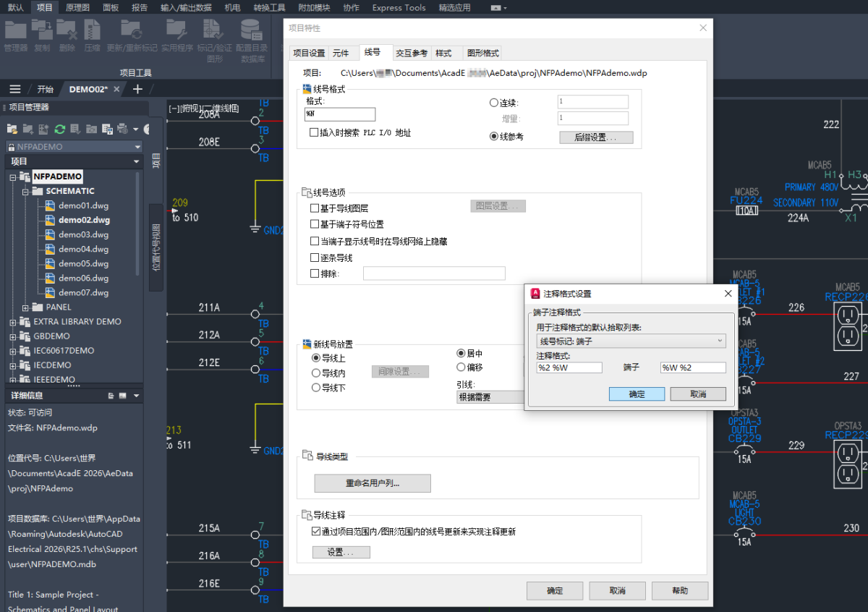868x612 pixels.
Task: Click the 复制 copy project ribbon icon
Action: tap(42, 30)
